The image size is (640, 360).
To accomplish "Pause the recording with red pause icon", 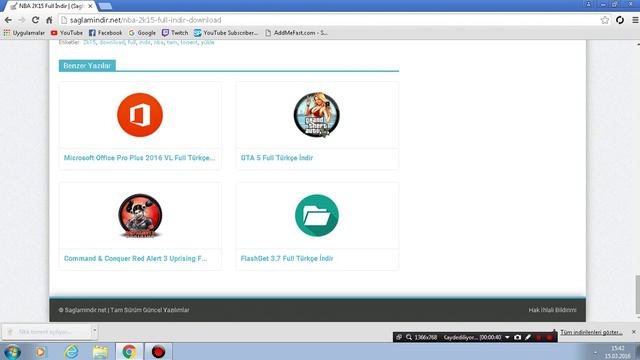I will coord(538,338).
